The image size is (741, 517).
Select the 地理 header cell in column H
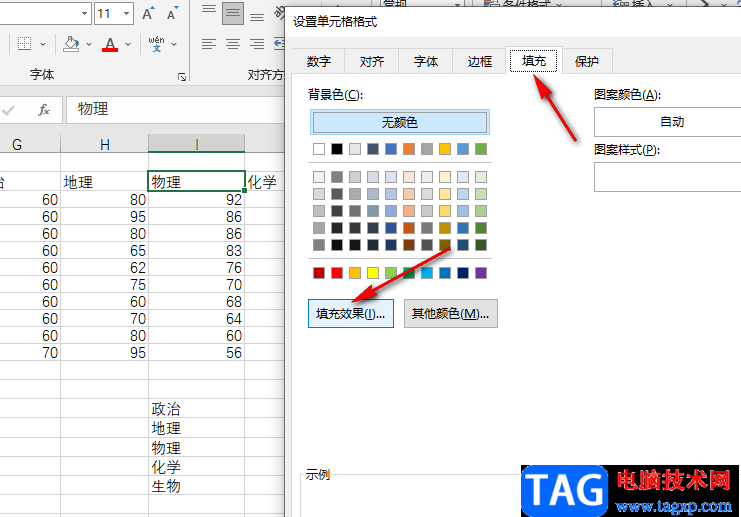point(104,181)
